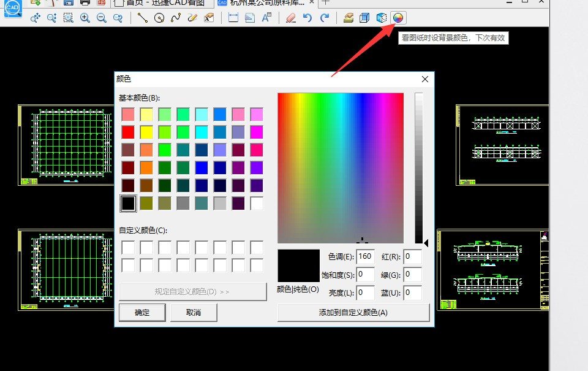Select the zoom out magnifier tool
Image resolution: width=588 pixels, height=371 pixels.
pyautogui.click(x=101, y=18)
